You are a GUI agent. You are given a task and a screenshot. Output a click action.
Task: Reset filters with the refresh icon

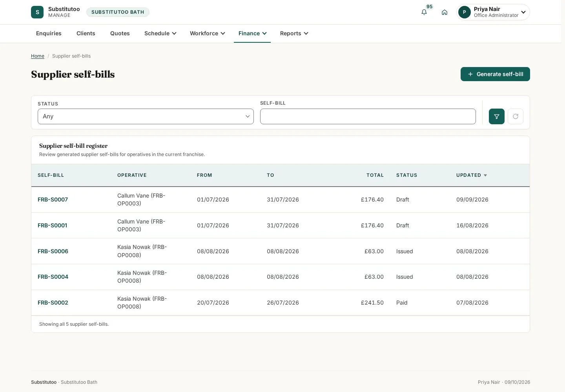tap(516, 116)
